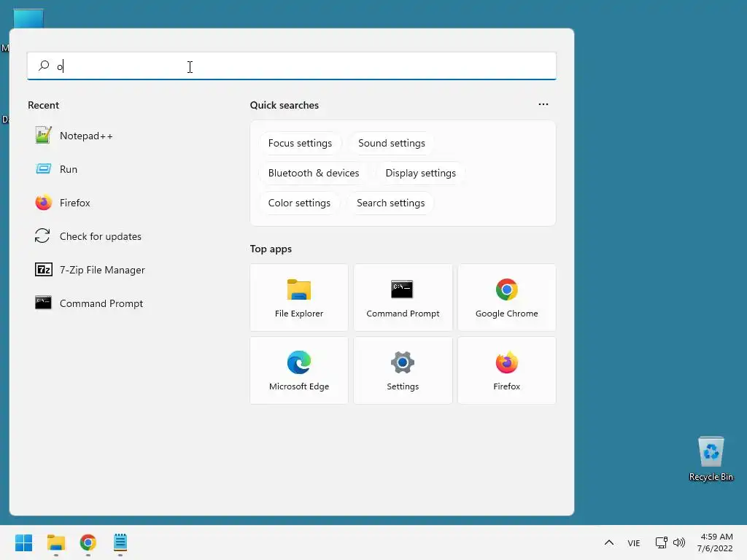
Task: Launch Command Prompt tile in Top apps
Action: (403, 297)
